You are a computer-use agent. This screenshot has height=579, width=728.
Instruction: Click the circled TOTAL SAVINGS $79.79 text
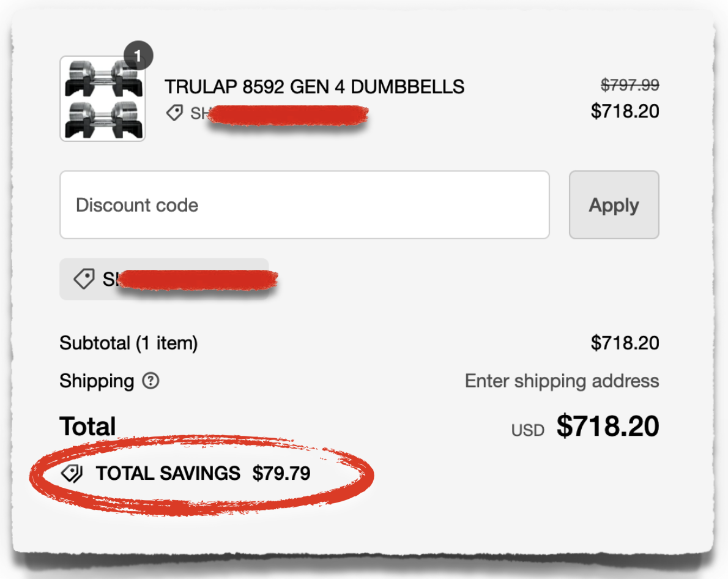[202, 473]
